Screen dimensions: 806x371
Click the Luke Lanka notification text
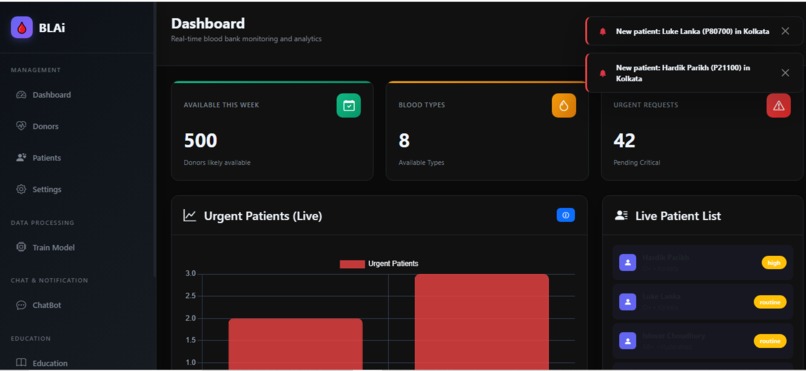coord(692,31)
